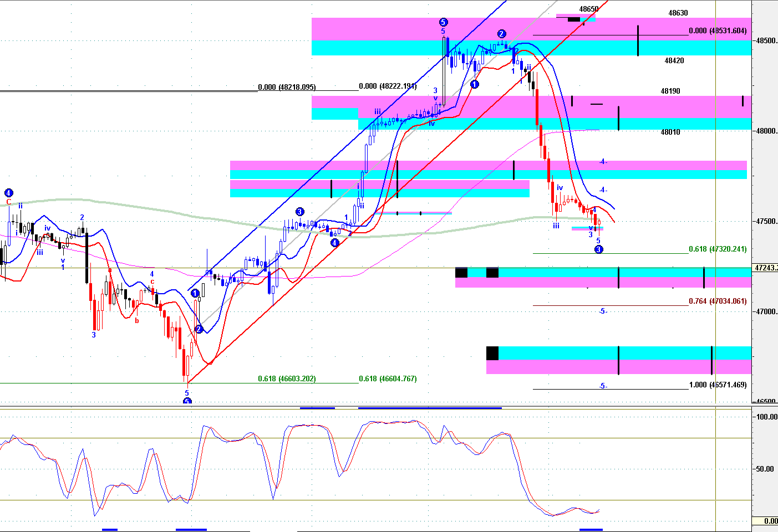This screenshot has height=532, width=778.
Task: Click the 0.618 (47320.241) Fibonacci label
Action: coord(718,249)
